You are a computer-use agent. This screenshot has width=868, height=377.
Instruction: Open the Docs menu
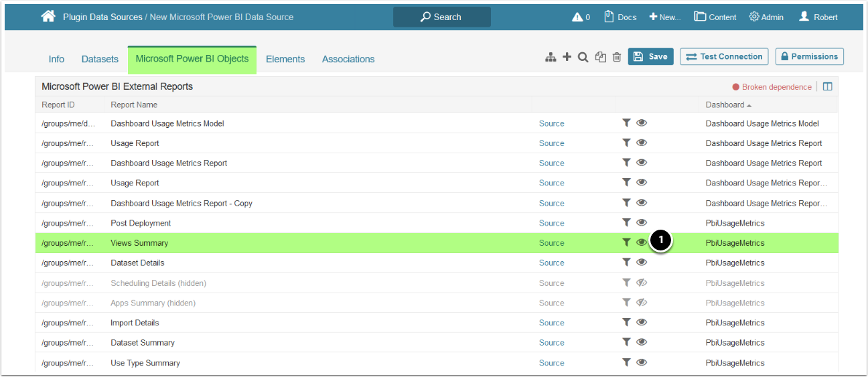[x=620, y=17]
